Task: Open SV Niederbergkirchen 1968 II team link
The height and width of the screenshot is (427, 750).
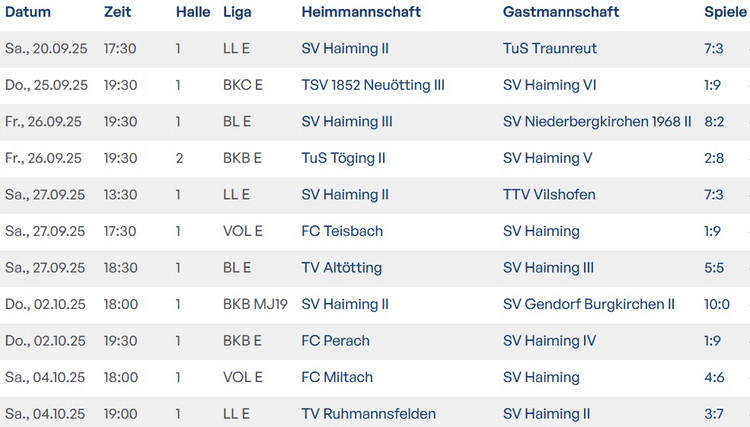Action: (x=597, y=122)
